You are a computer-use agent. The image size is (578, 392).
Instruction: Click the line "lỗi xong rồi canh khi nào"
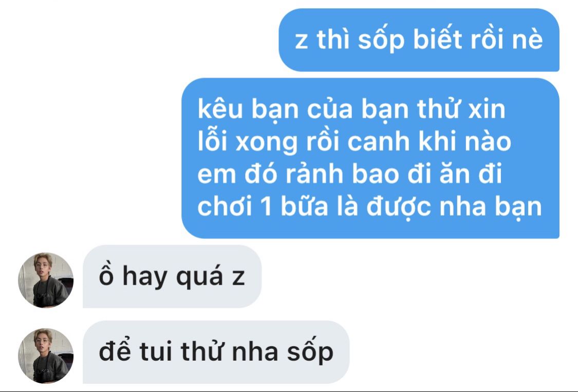(x=354, y=141)
